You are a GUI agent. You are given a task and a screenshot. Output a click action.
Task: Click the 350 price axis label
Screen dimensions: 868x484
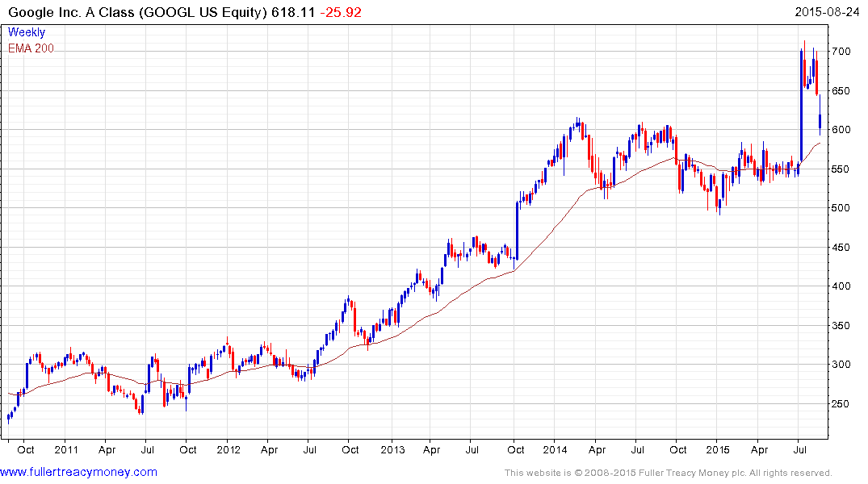(841, 325)
